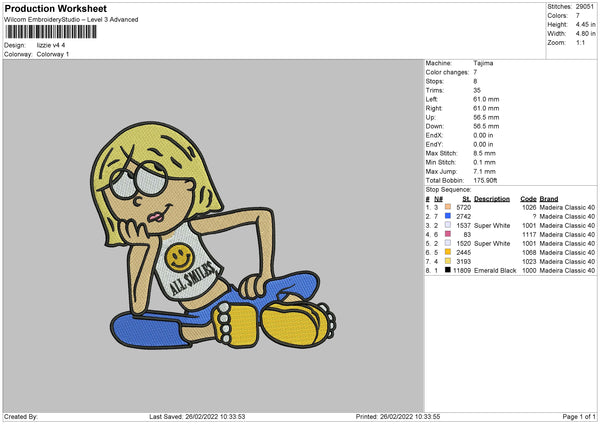Click the 'N#' column header
The image size is (600, 424).
[439, 199]
